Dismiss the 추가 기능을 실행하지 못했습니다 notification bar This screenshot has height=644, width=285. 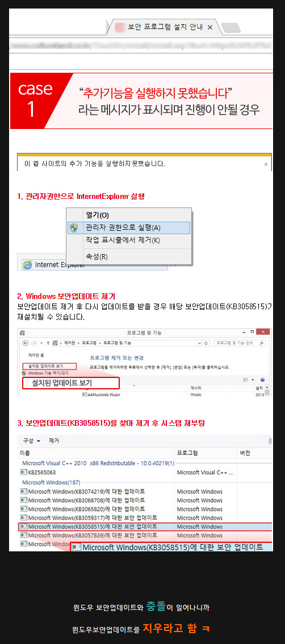tap(266, 164)
